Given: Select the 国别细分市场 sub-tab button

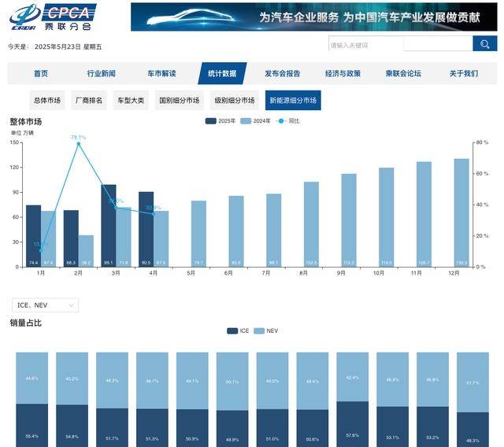Looking at the screenshot, I should [x=180, y=101].
